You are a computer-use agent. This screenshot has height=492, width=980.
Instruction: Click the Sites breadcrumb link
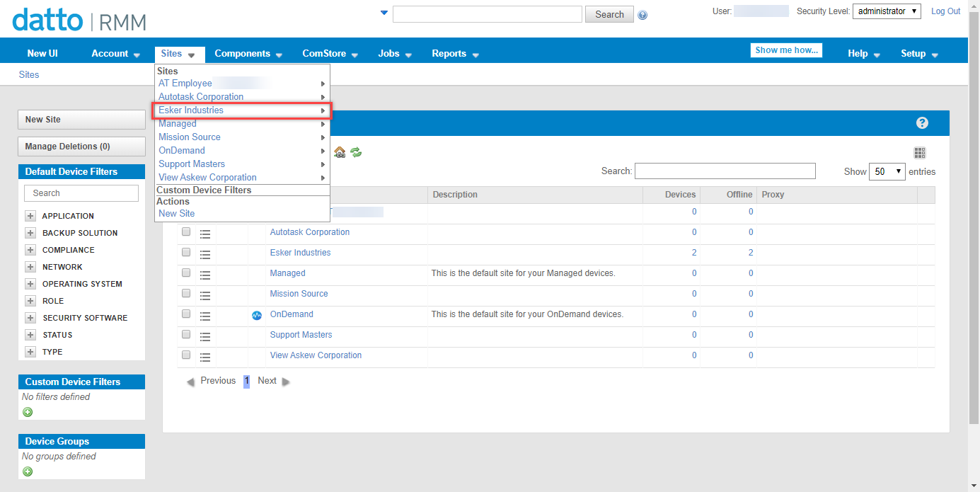click(29, 75)
